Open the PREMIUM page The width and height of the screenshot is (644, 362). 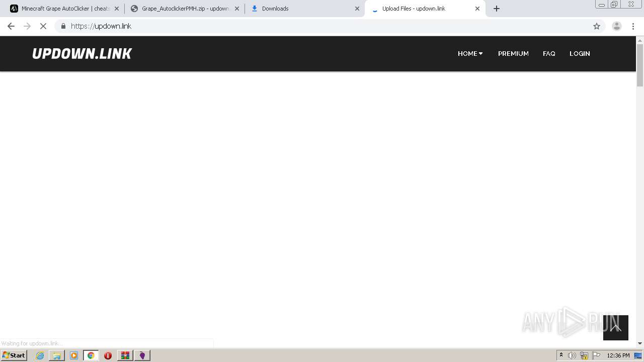click(x=513, y=53)
